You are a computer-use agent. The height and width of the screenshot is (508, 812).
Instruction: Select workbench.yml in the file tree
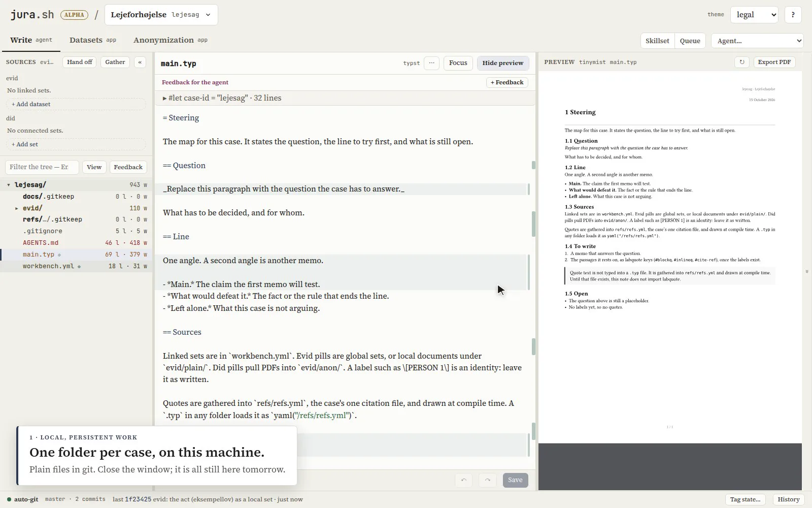tap(76, 266)
